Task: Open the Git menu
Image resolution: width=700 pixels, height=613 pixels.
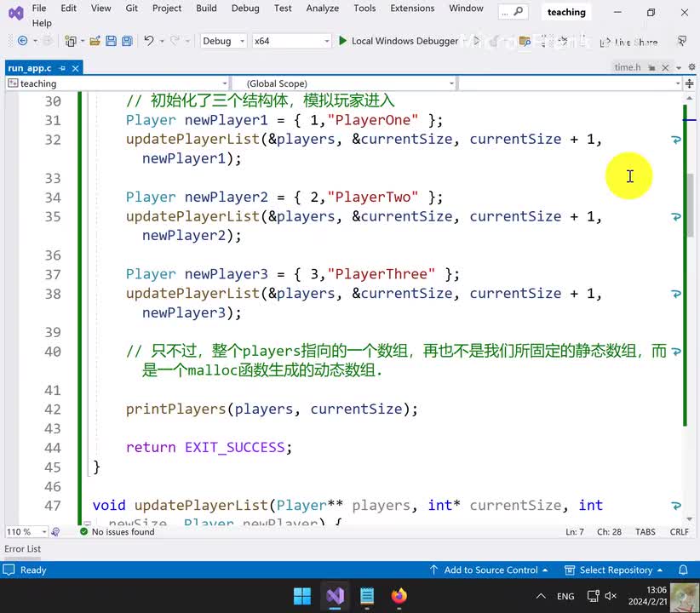Action: 131,8
